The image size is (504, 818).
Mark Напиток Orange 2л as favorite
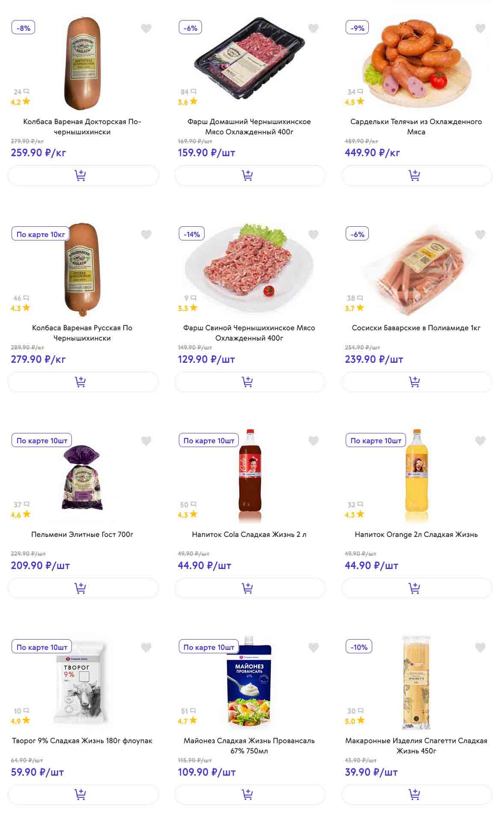tap(480, 441)
